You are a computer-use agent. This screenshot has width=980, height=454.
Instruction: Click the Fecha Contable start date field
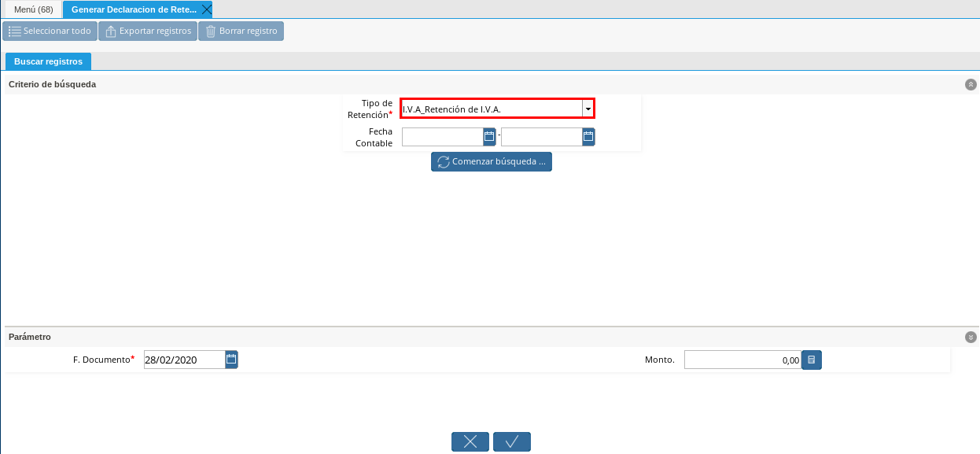pyautogui.click(x=442, y=137)
